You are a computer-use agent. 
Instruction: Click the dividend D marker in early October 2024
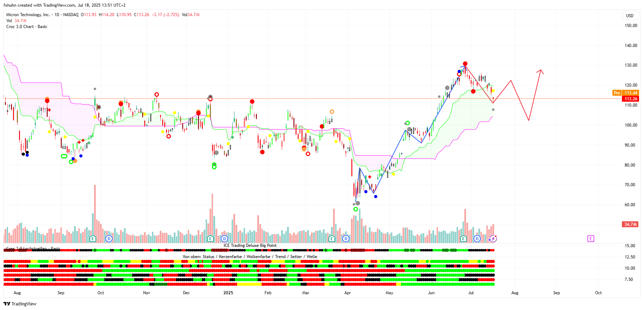(x=109, y=239)
